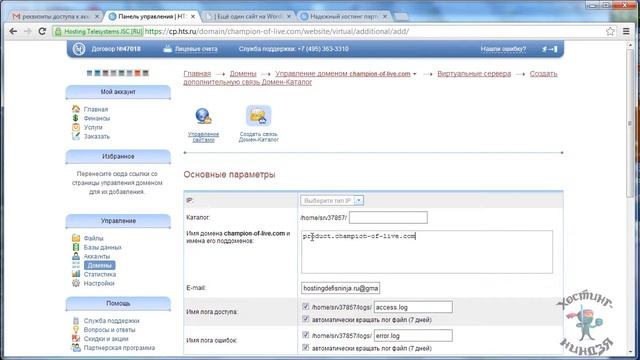
Task: Expand arrow after Управление доменом champion-of-live.com
Action: (x=415, y=74)
